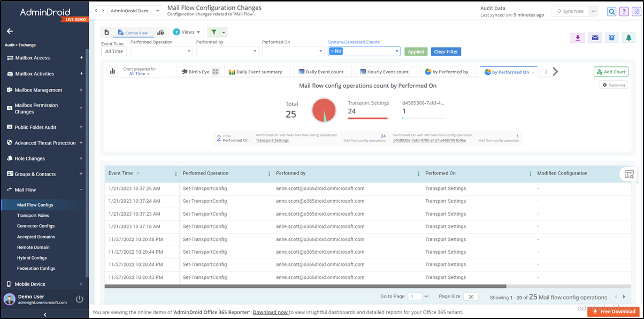Open the global search magnifier icon
This screenshot has width=644, height=319.
point(611,11)
